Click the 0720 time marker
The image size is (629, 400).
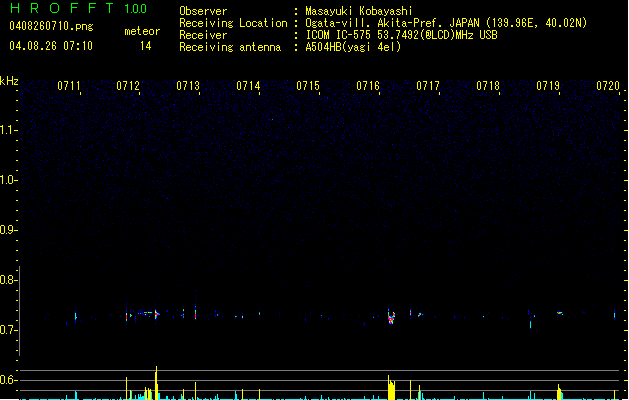coord(608,86)
